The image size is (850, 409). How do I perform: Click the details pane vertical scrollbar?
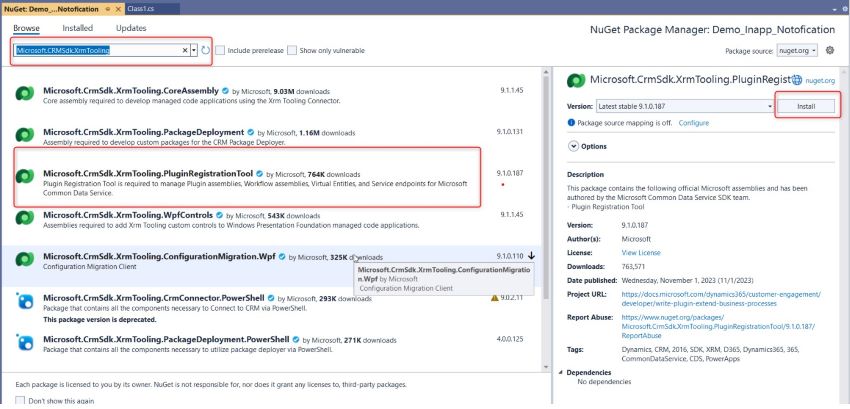[x=843, y=233]
